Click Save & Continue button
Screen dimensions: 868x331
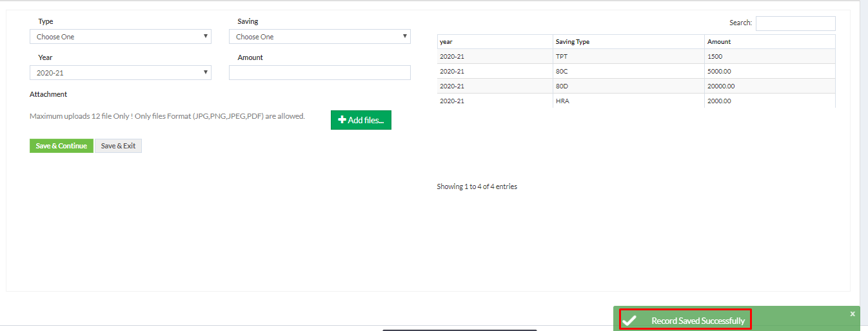click(x=61, y=146)
